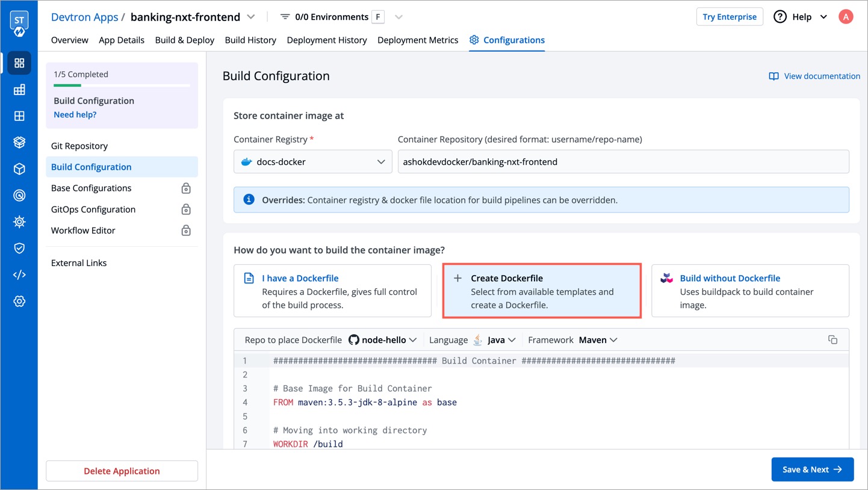
Task: Open the Container Registry dropdown
Action: click(312, 161)
